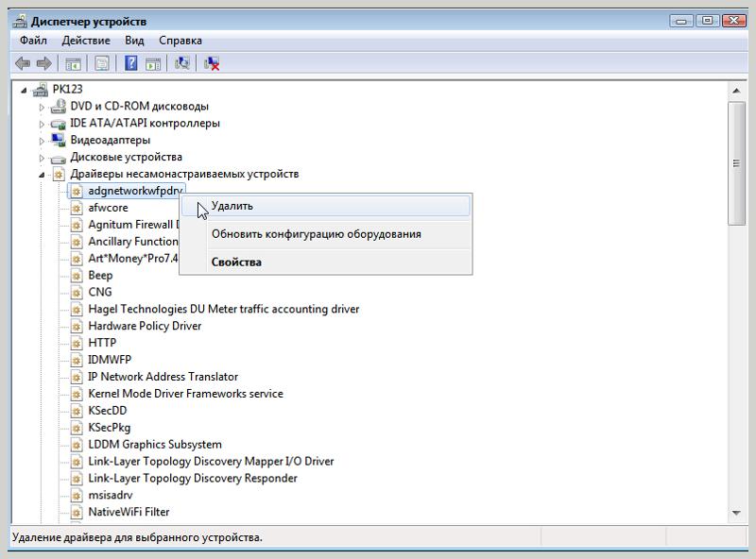Click the Дисковые устройства disk icon

(x=59, y=158)
